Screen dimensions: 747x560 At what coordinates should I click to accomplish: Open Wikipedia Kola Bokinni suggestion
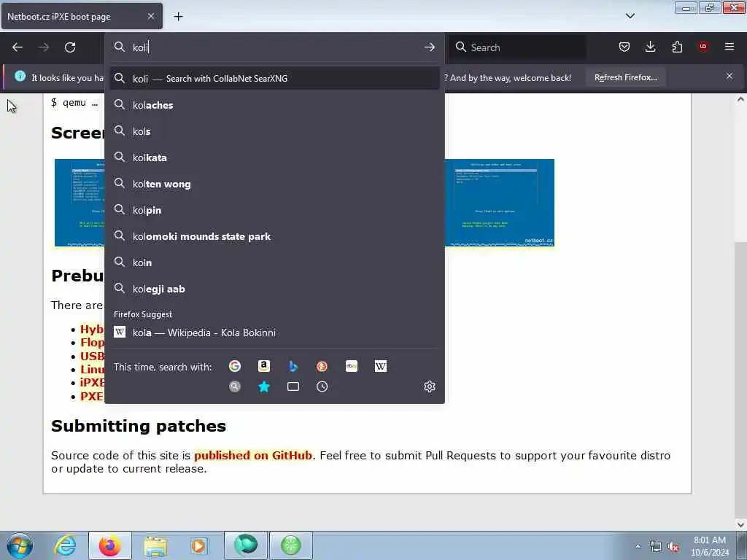coord(274,332)
